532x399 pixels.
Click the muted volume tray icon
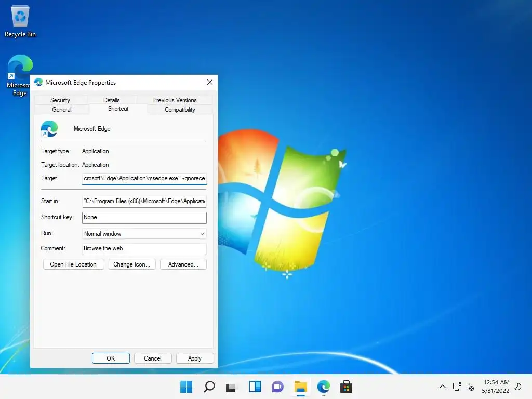(x=470, y=387)
